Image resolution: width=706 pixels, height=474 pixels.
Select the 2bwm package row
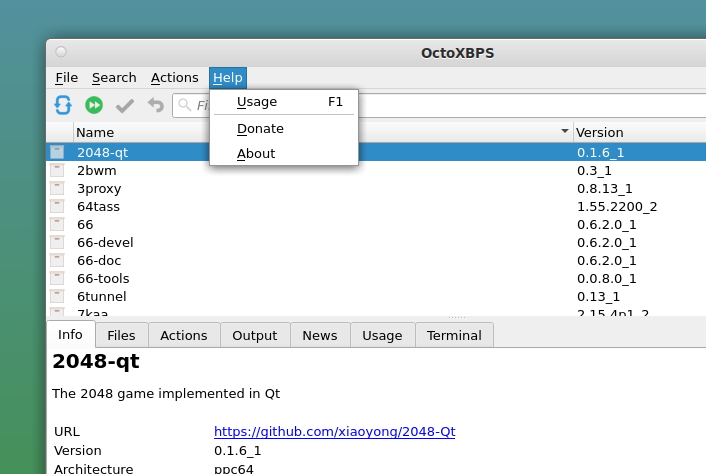376,170
